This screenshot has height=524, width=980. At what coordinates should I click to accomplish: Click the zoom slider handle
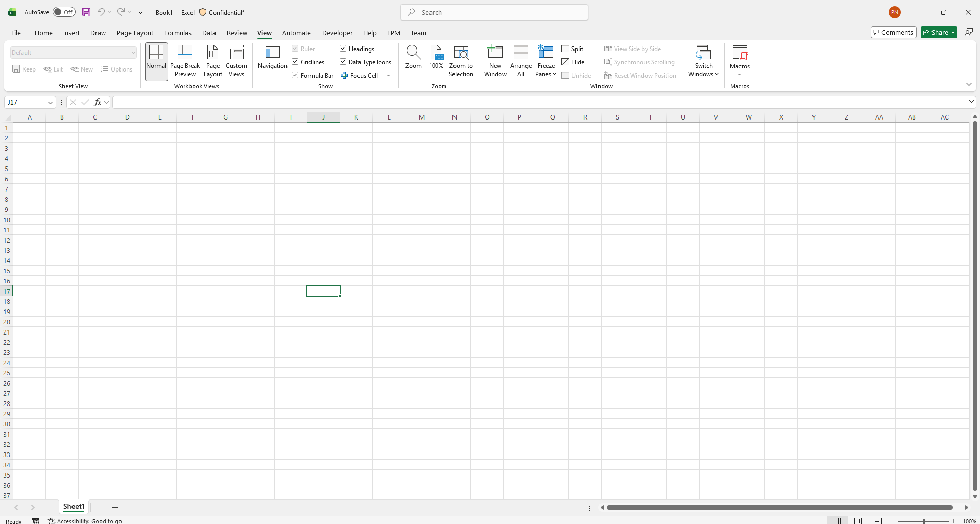click(x=924, y=521)
